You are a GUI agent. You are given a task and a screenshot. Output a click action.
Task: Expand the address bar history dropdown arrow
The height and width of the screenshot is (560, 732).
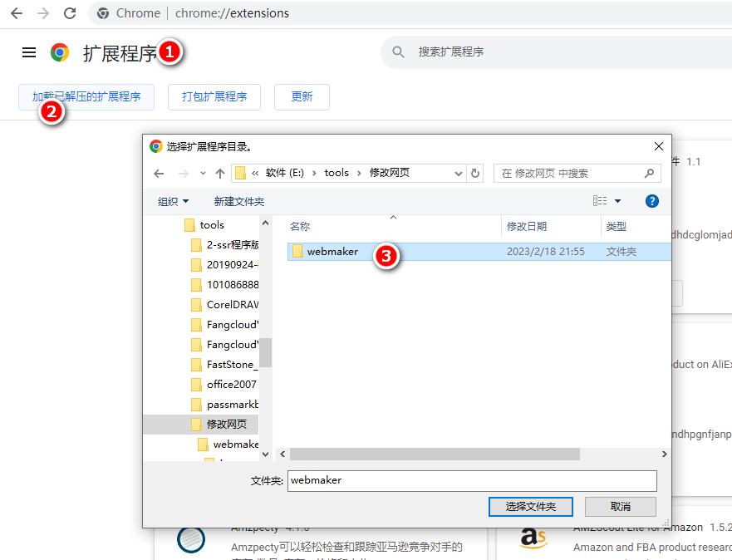click(x=459, y=173)
